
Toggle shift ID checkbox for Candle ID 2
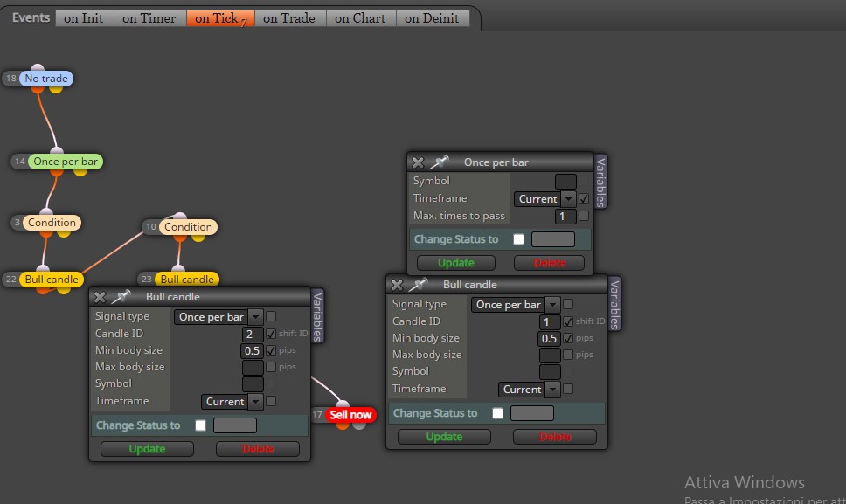271,335
